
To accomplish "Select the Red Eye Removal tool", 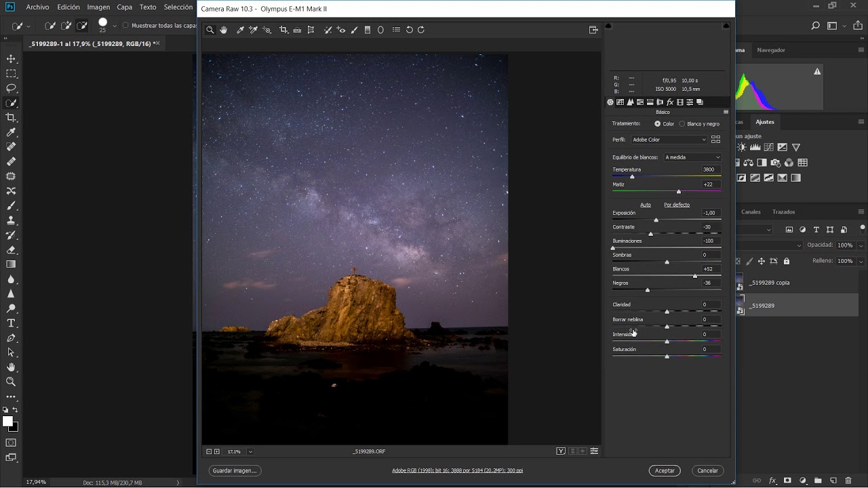I will coord(341,30).
